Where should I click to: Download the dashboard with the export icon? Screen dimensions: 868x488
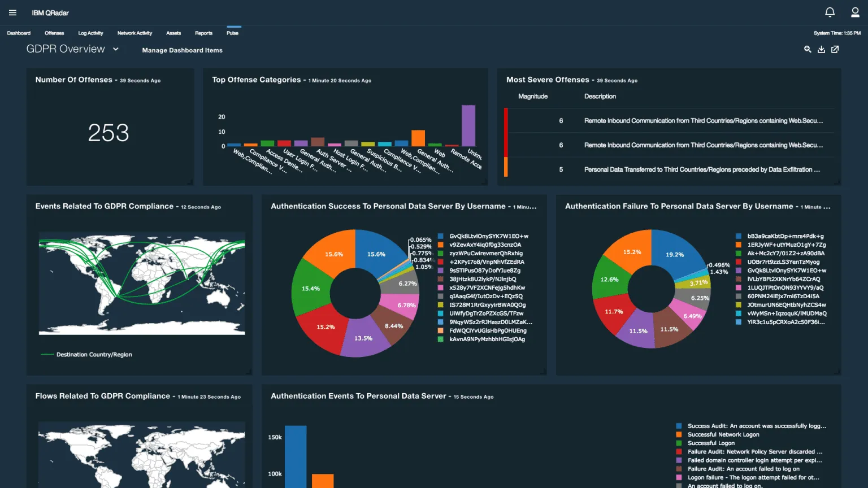[821, 49]
